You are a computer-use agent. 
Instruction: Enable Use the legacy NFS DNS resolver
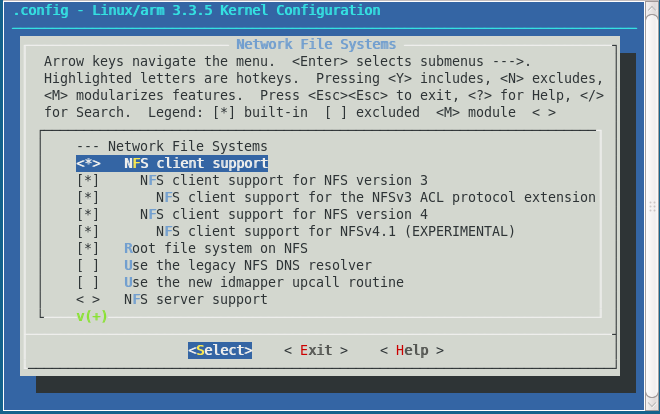click(224, 265)
